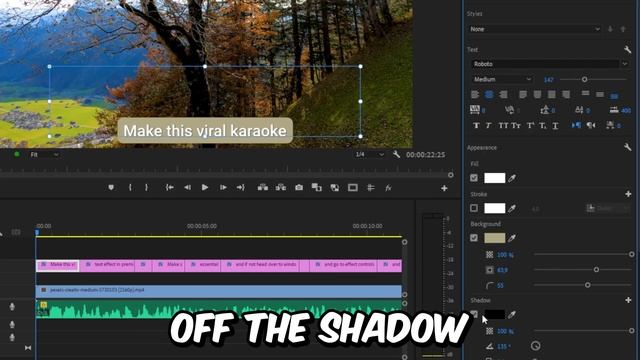This screenshot has height=360, width=640.
Task: Open the Styles None dropdown
Action: coord(535,29)
